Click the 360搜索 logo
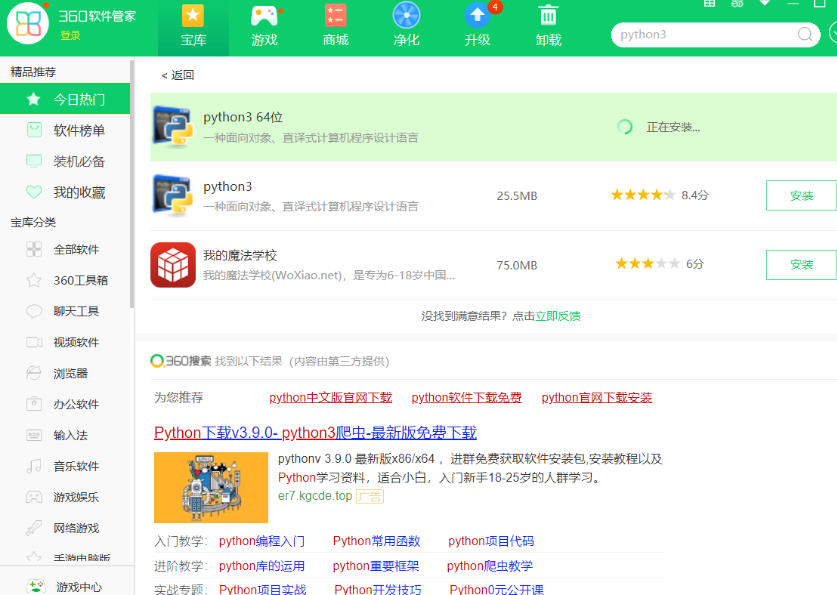837x595 pixels. (181, 361)
